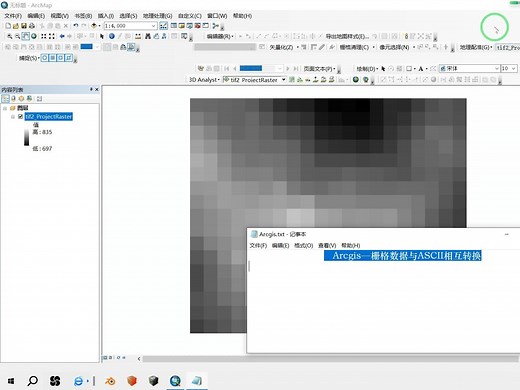520x390 pixels.
Task: Open the Find binoculars tool
Action: click(x=148, y=36)
